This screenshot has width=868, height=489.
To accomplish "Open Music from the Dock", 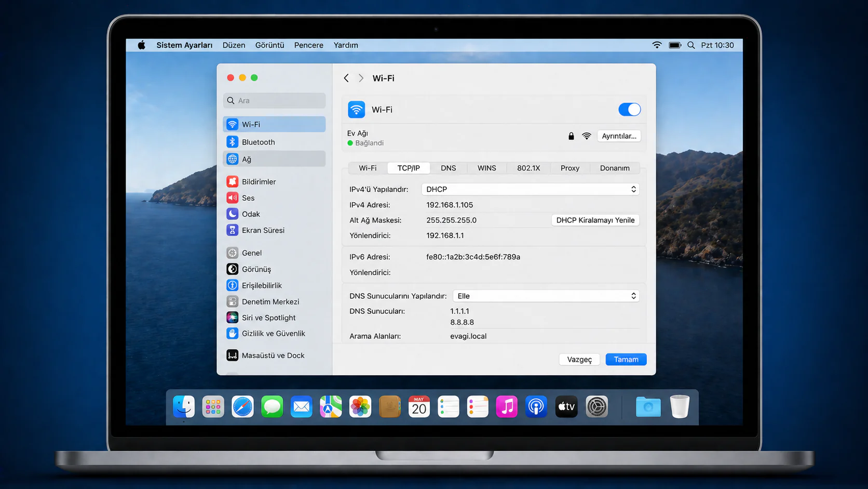I will pos(507,407).
